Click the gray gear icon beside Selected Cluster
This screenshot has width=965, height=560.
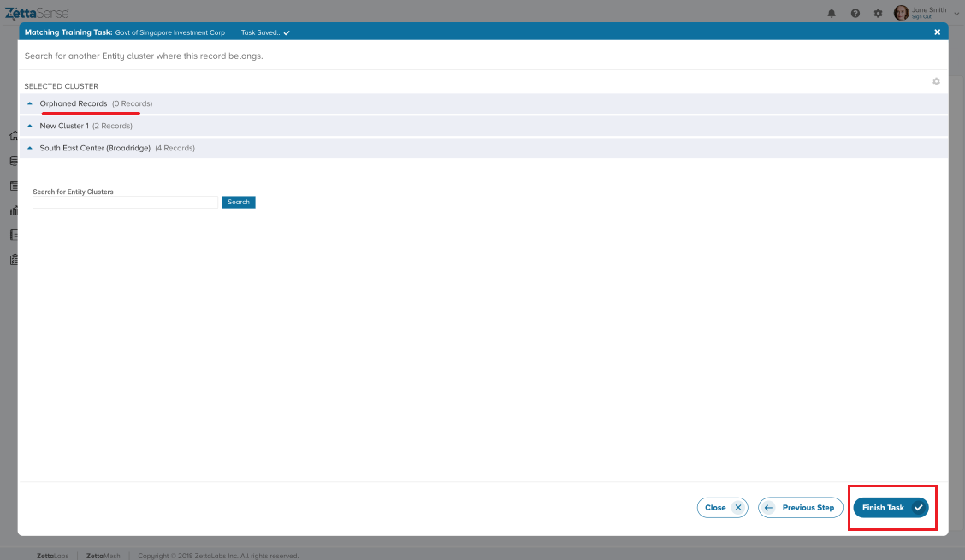[936, 81]
